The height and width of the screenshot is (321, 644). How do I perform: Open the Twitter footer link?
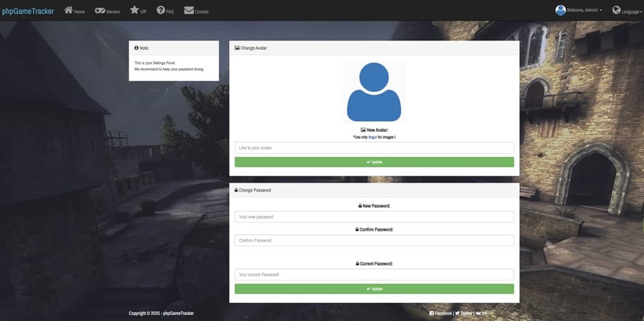(x=466, y=313)
